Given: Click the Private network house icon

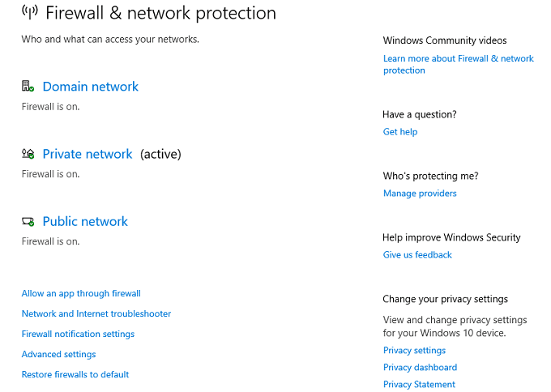Looking at the screenshot, I should click(x=28, y=154).
